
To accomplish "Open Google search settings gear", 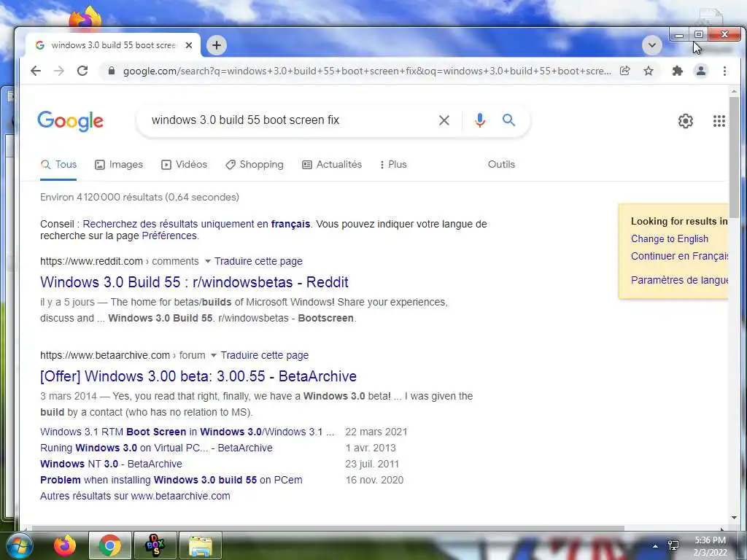I will coord(686,121).
